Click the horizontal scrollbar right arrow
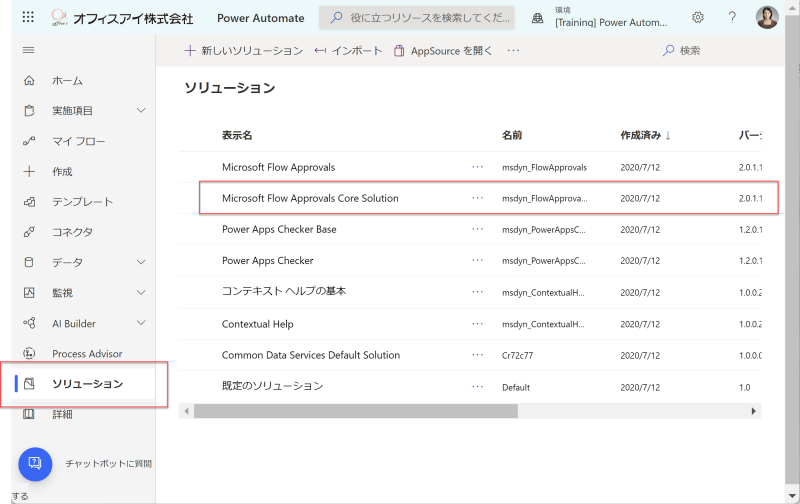This screenshot has height=504, width=800. tap(754, 411)
